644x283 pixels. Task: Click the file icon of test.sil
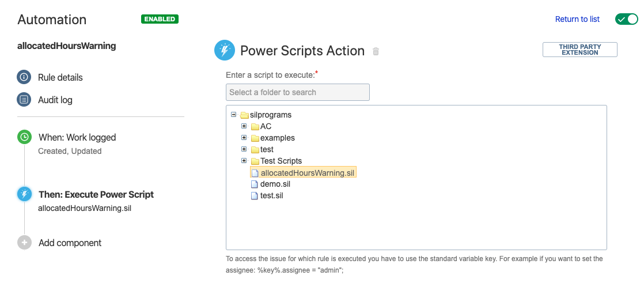(x=255, y=196)
